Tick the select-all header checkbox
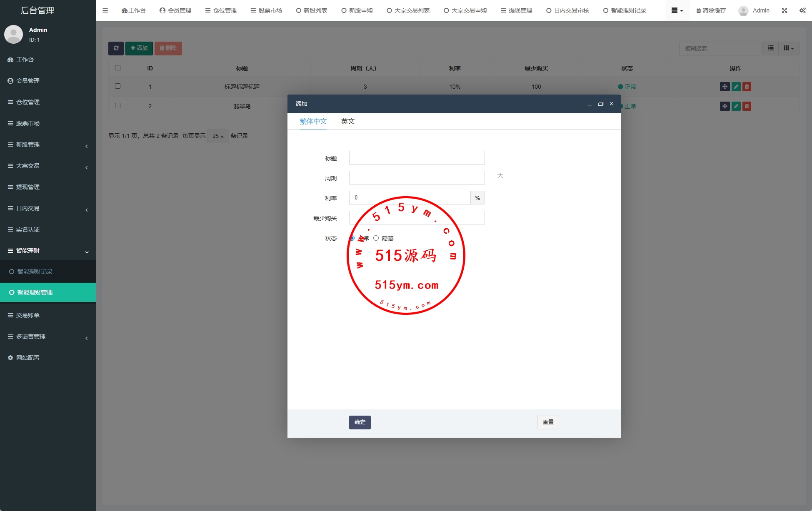Image resolution: width=812 pixels, height=511 pixels. click(x=117, y=68)
